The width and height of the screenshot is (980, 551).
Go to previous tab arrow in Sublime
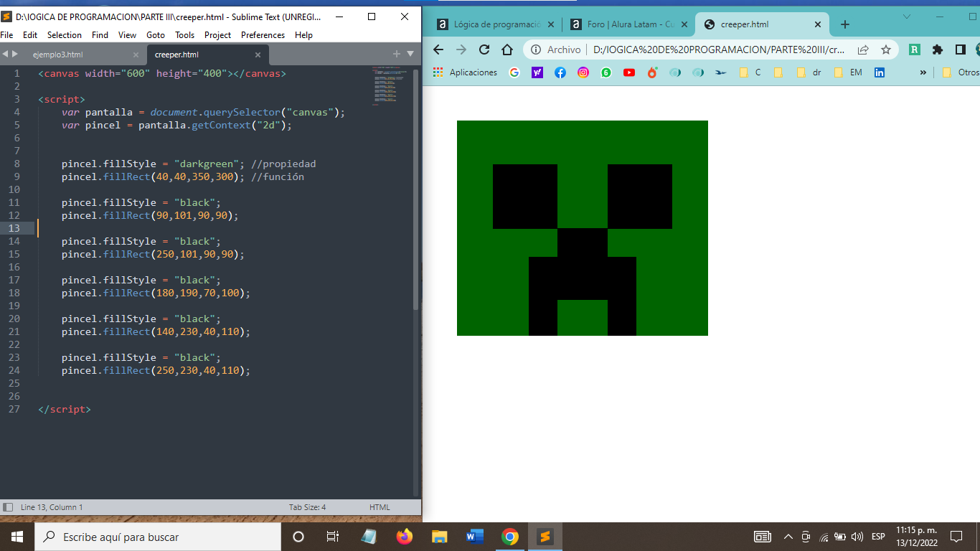pos(5,54)
